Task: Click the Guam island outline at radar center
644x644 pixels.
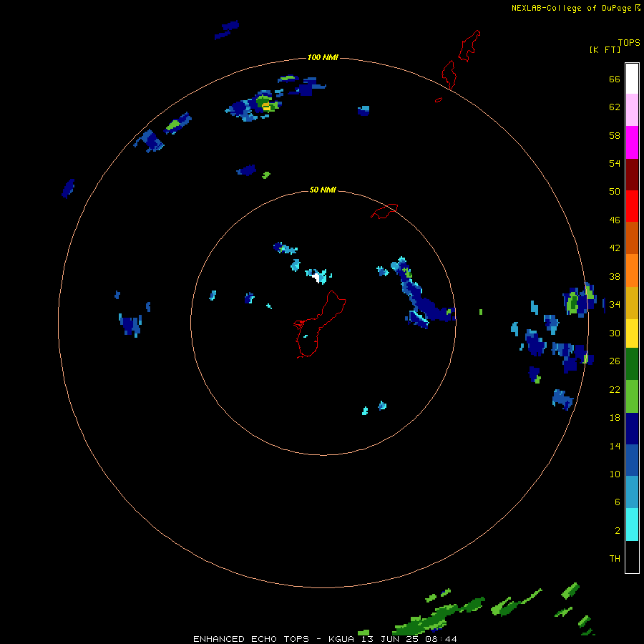Action: 318,324
